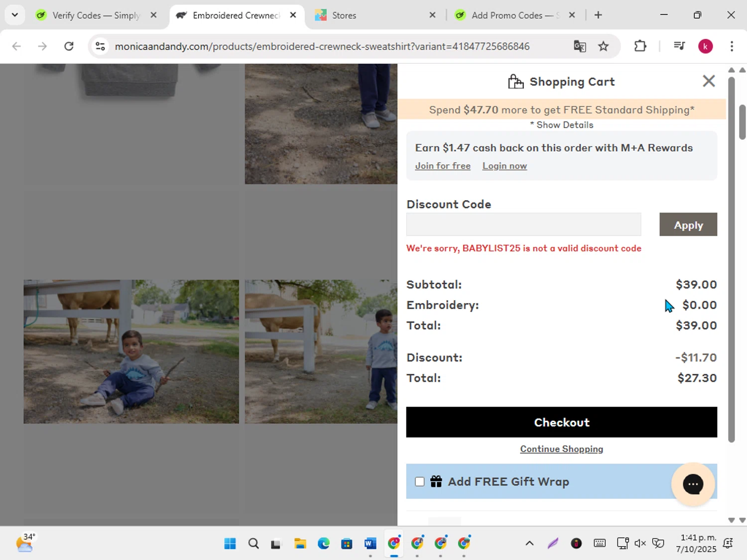Open the media controls icon
The image size is (747, 560).
679,46
